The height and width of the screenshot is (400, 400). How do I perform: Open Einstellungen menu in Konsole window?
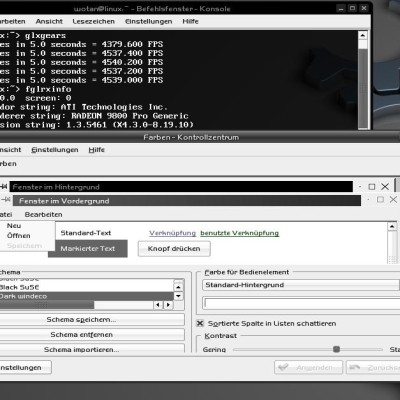click(x=148, y=21)
